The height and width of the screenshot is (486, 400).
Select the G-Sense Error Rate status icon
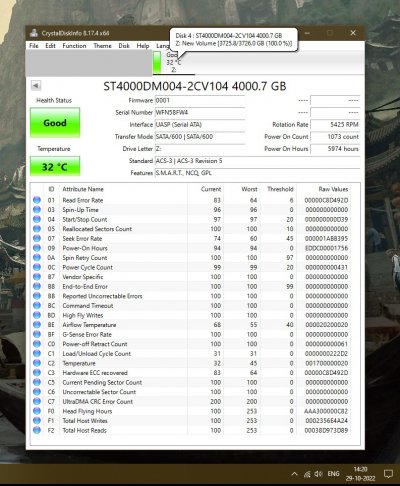37,334
